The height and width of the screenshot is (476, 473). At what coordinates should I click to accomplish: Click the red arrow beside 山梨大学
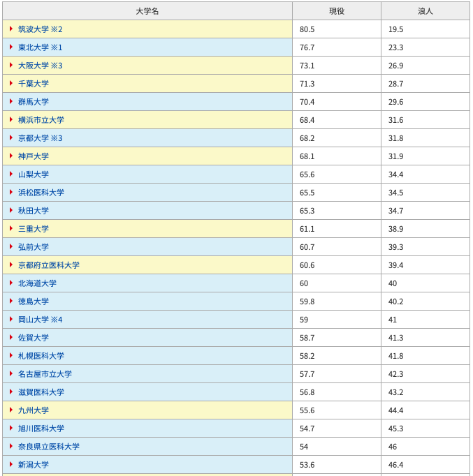[11, 174]
